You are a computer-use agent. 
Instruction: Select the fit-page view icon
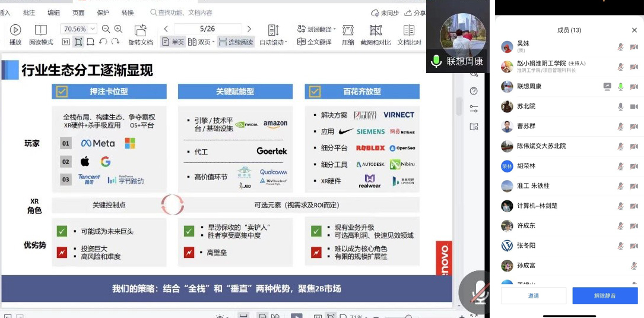(78, 42)
